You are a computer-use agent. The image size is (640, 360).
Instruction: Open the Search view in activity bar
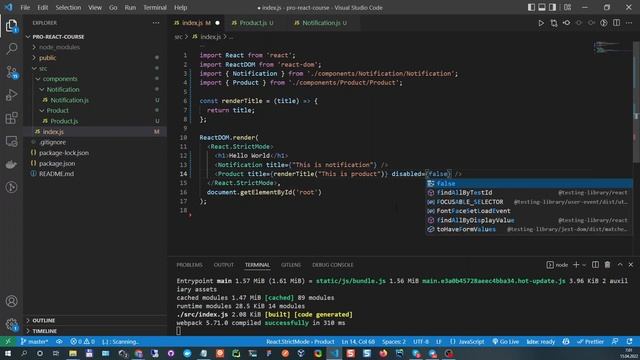coord(11,49)
